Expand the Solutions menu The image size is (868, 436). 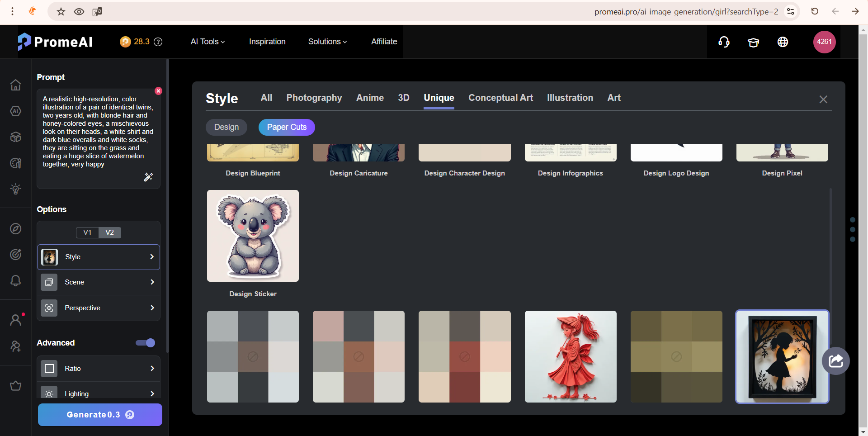click(327, 42)
